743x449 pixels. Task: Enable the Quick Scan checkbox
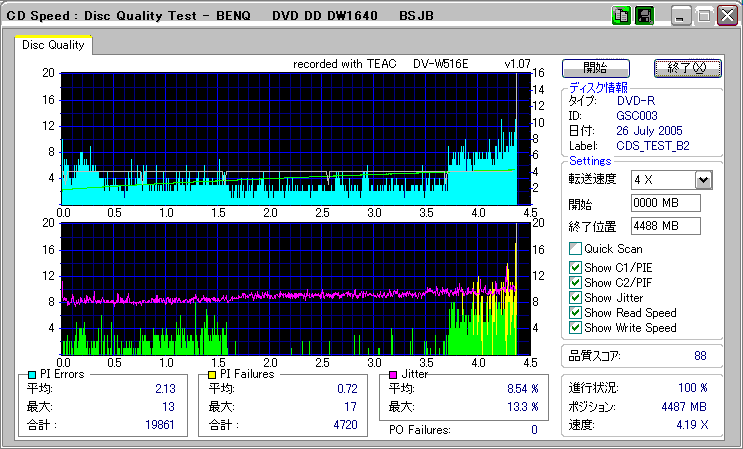point(575,249)
